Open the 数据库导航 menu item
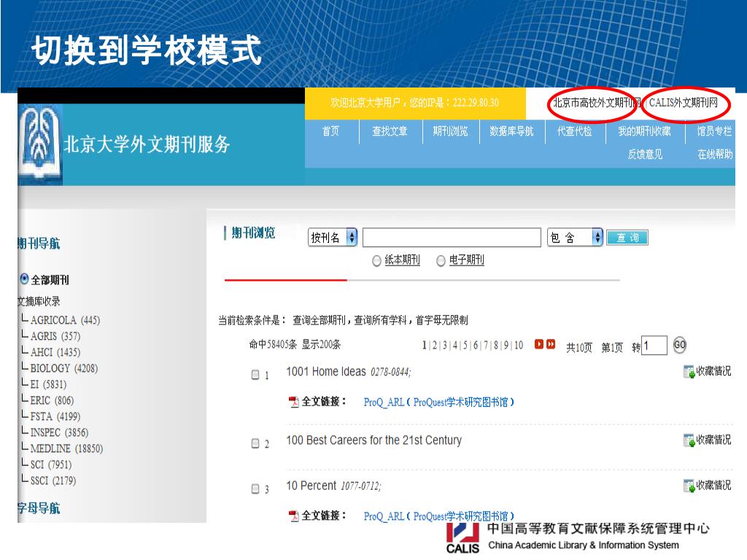The image size is (747, 560). [511, 131]
